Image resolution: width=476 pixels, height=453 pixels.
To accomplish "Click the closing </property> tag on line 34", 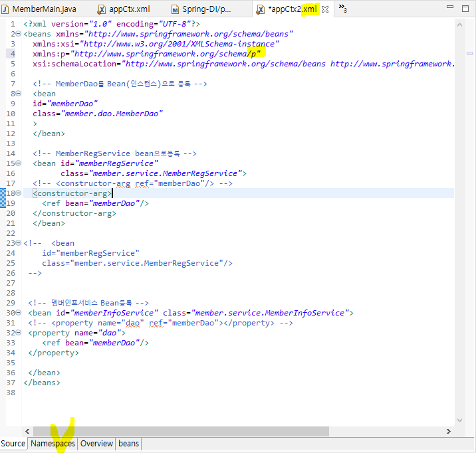I will 53,353.
